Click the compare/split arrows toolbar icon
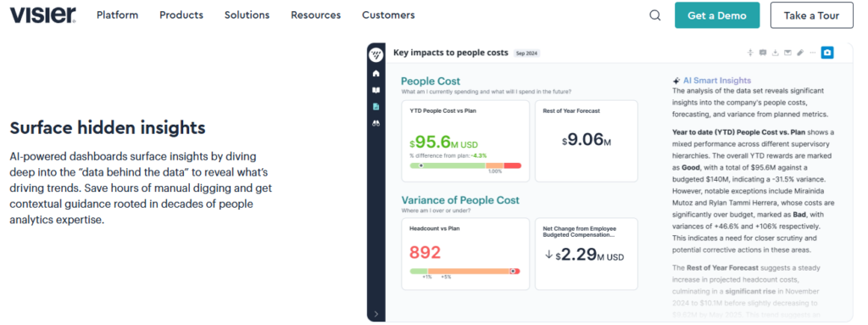This screenshot has height=325, width=868. (x=750, y=53)
